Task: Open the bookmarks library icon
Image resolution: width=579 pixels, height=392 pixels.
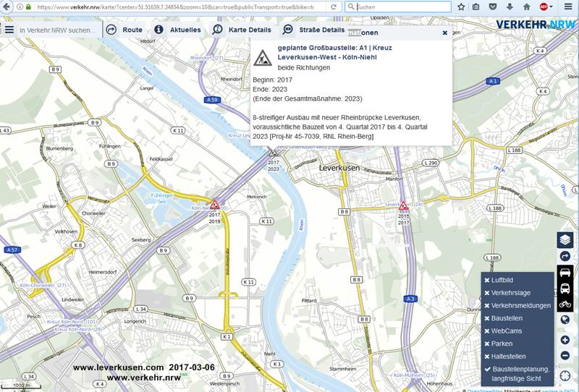Action: click(476, 7)
